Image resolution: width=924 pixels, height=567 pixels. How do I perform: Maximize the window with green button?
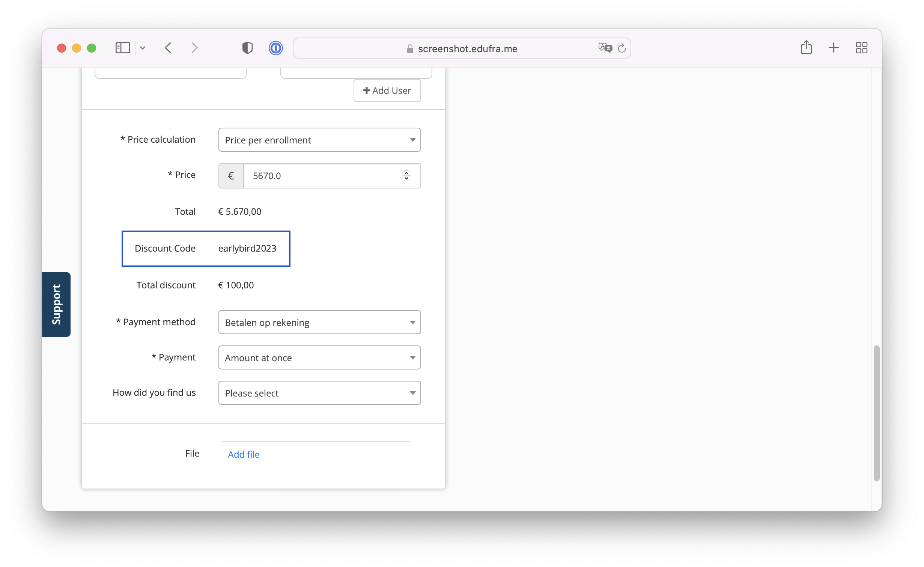tap(92, 48)
